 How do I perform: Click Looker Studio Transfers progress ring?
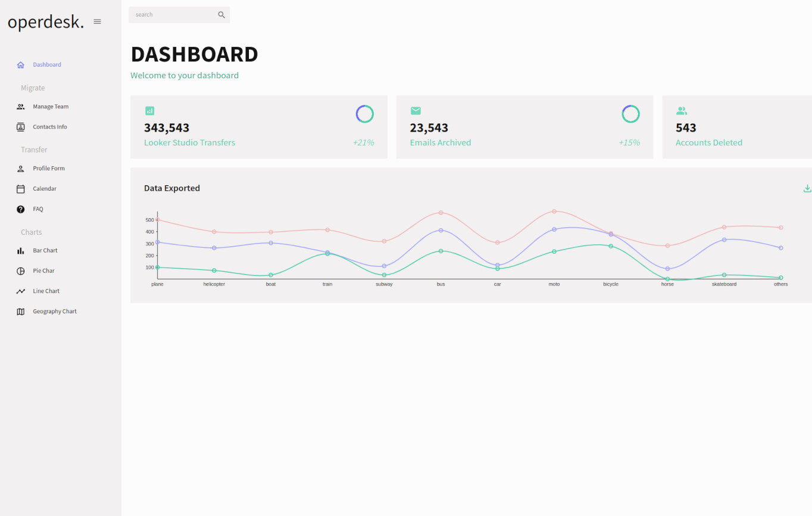[x=365, y=114]
